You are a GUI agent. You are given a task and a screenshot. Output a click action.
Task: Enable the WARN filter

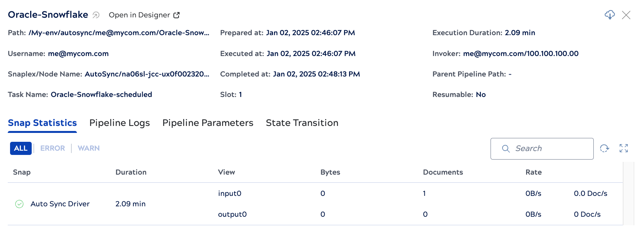[89, 148]
